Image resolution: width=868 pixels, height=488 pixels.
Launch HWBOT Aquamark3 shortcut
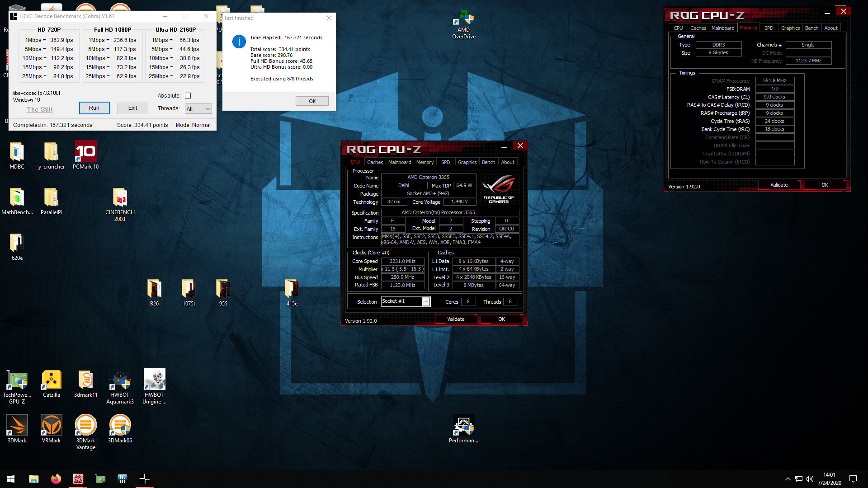pyautogui.click(x=120, y=387)
